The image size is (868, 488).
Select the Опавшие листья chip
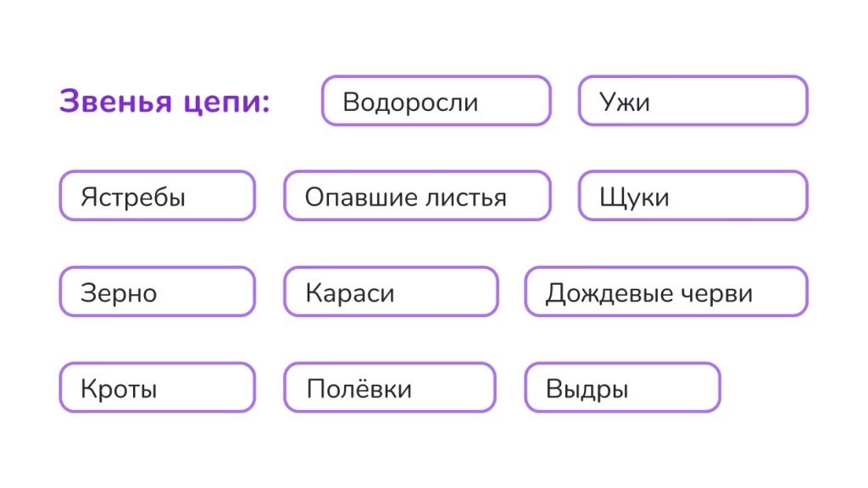pyautogui.click(x=417, y=197)
